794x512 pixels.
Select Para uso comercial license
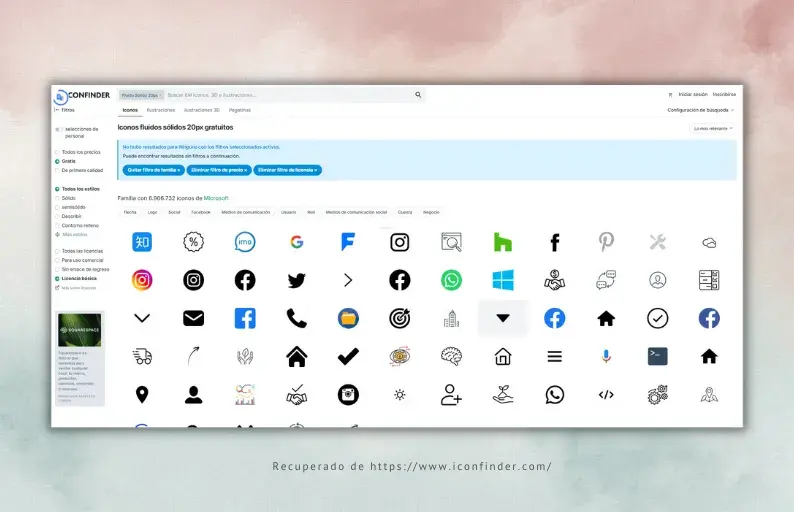point(78,260)
